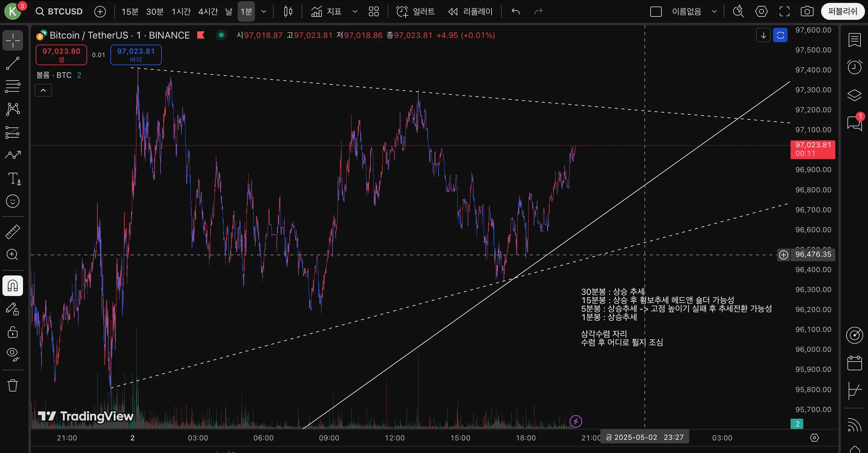
Task: Click the purple lightning event marker
Action: tap(576, 421)
